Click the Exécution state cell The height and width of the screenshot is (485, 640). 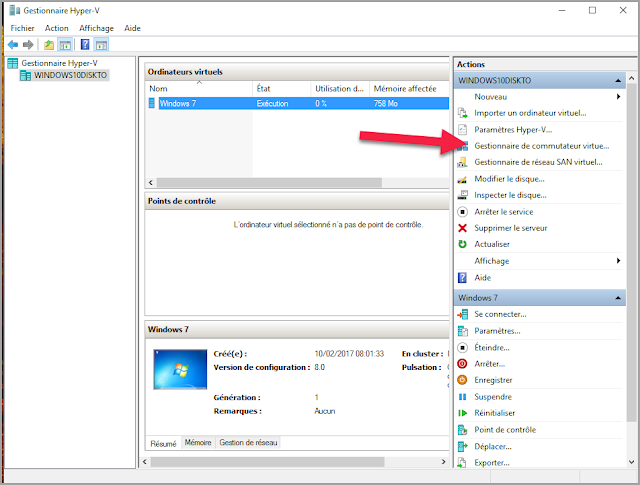pos(272,103)
